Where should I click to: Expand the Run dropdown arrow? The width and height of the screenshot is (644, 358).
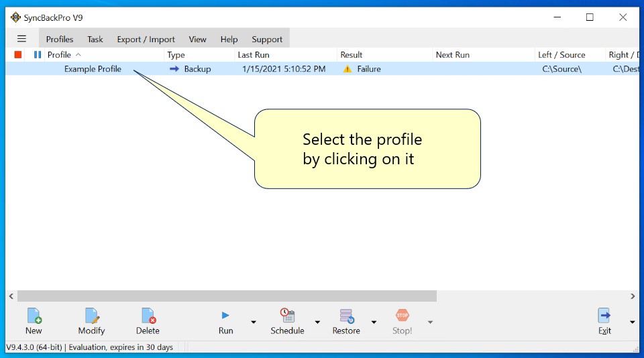254,322
